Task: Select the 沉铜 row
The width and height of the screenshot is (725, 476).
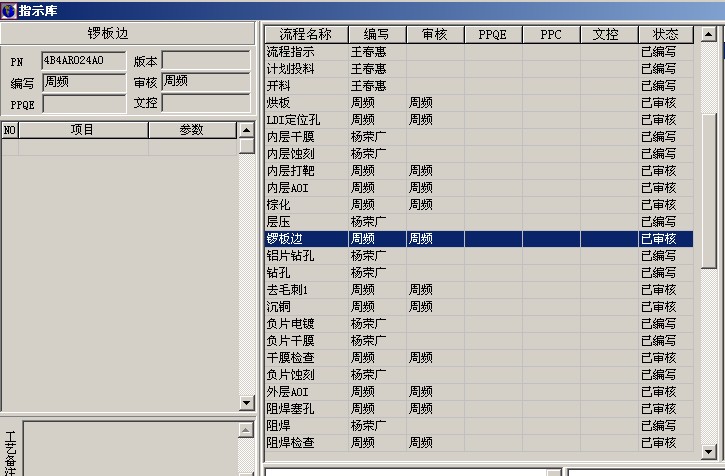Action: pyautogui.click(x=479, y=307)
